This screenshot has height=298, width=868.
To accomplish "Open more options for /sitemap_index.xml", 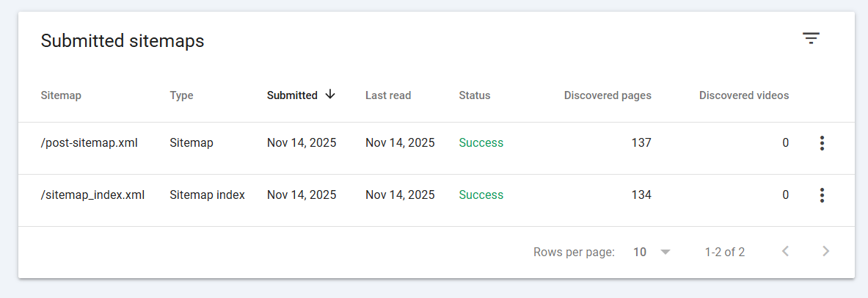I will (x=822, y=195).
